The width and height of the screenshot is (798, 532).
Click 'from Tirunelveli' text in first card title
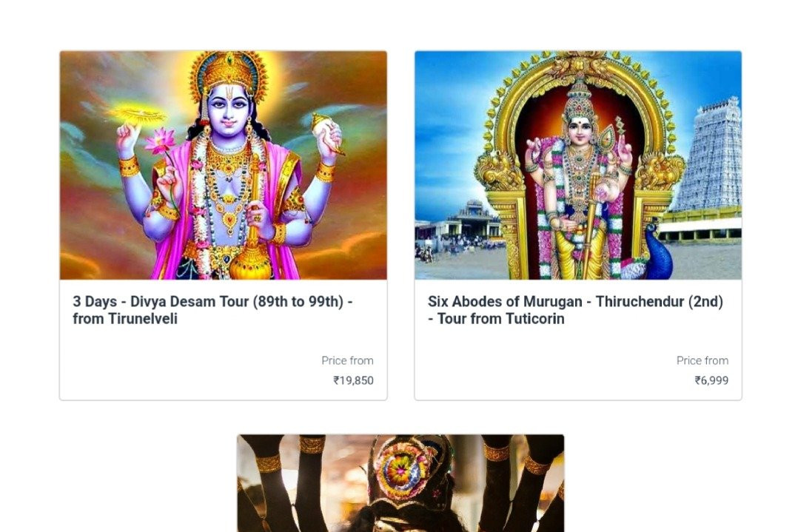pos(125,319)
